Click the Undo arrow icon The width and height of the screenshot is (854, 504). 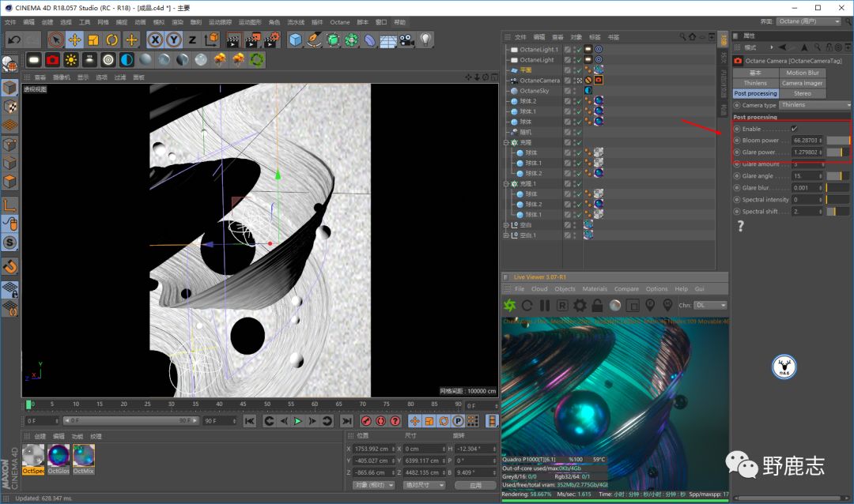point(13,39)
